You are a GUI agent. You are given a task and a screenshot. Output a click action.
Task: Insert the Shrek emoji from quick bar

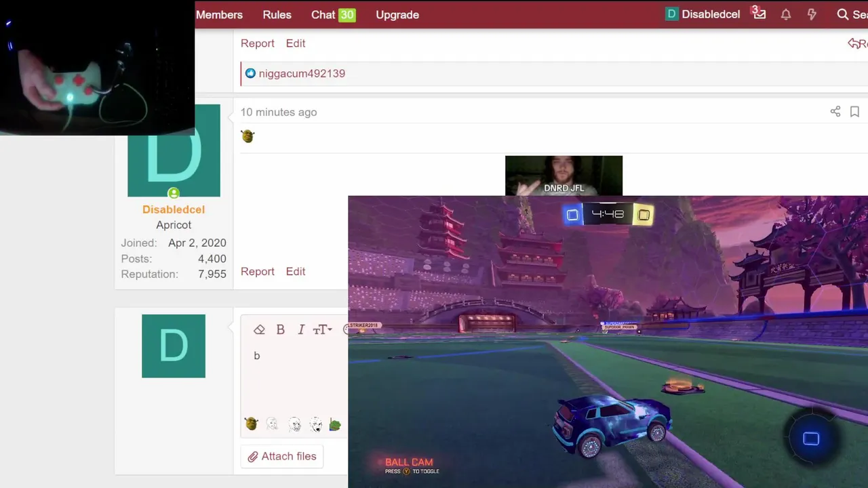click(x=252, y=424)
